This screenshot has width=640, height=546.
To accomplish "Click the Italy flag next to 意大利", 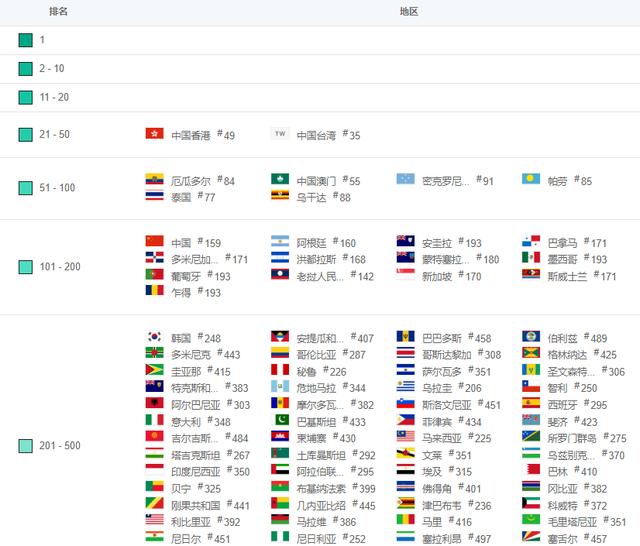I will pyautogui.click(x=154, y=420).
